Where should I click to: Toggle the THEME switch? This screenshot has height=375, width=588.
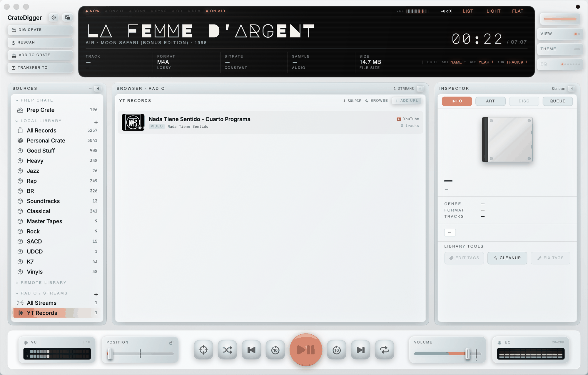560,49
